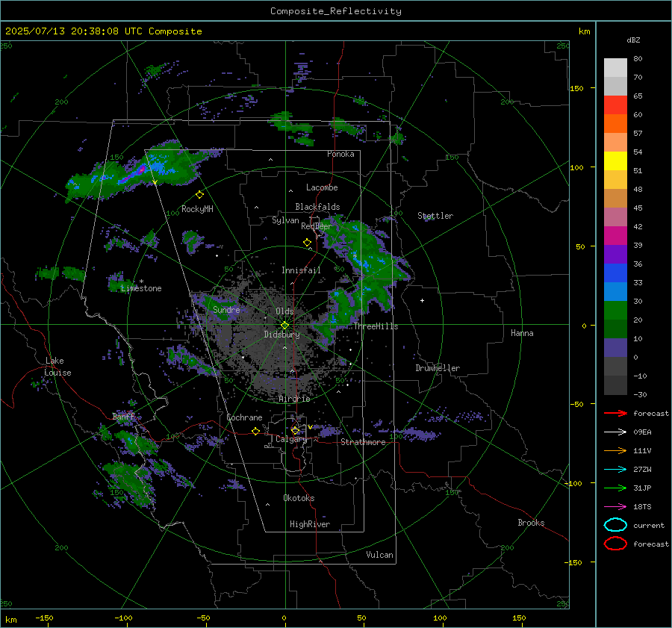The height and width of the screenshot is (628, 672).
Task: Click the yellow diamond marker below Cochrane
Action: (256, 431)
